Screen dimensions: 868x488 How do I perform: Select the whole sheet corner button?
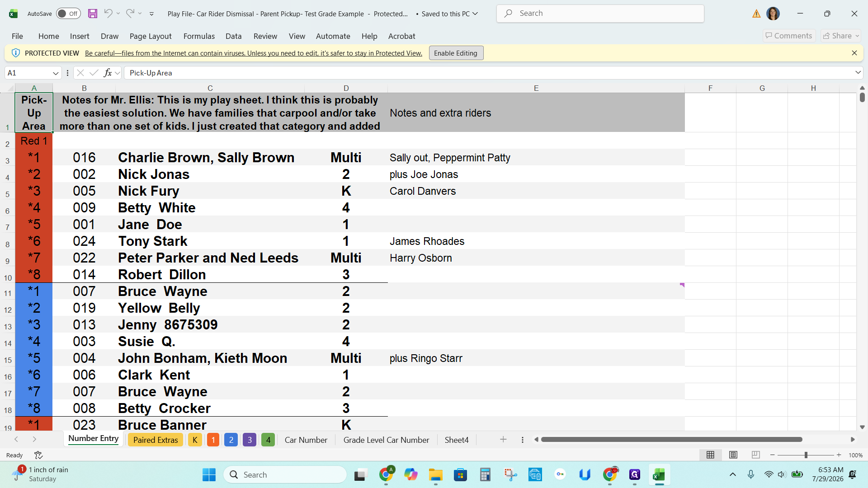pos(8,88)
